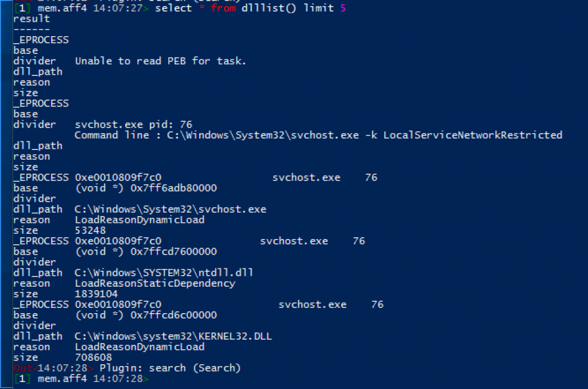Click the "LoadReasonStaticDependency" reason value

pyautogui.click(x=154, y=283)
